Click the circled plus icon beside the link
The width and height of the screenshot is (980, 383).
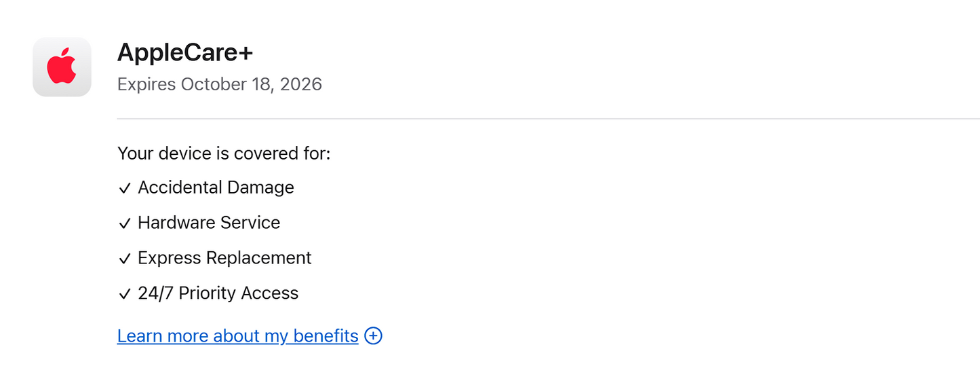click(x=373, y=335)
